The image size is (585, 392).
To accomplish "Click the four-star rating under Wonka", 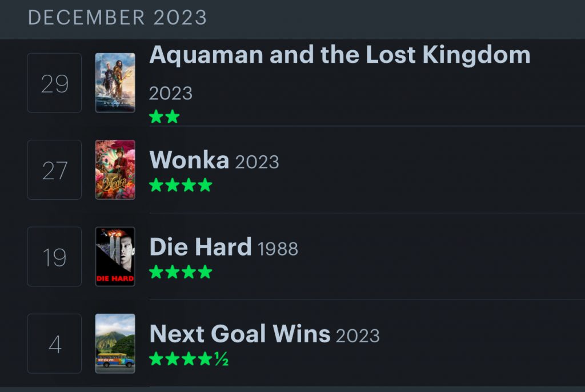I will click(x=181, y=185).
